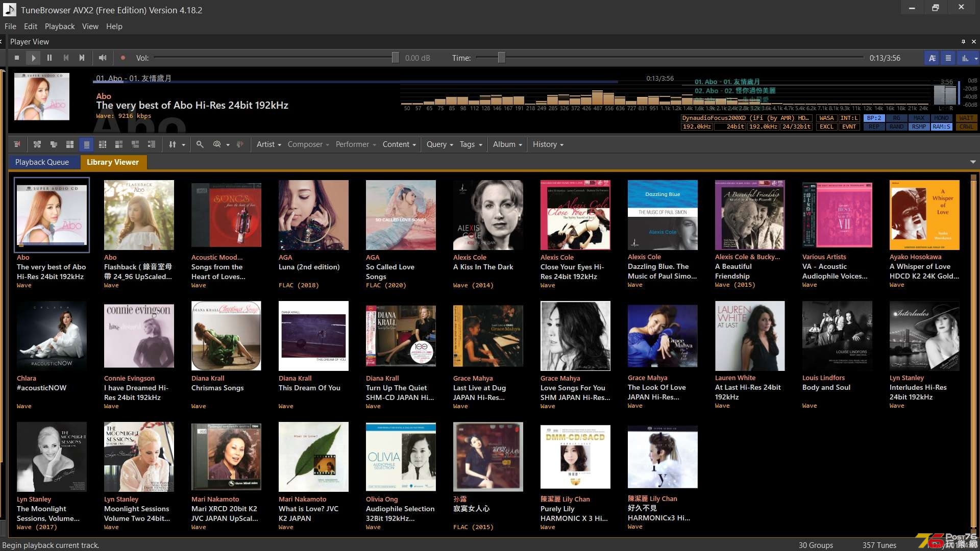Expand the History dropdown
This screenshot has height=551, width=980.
tap(548, 144)
